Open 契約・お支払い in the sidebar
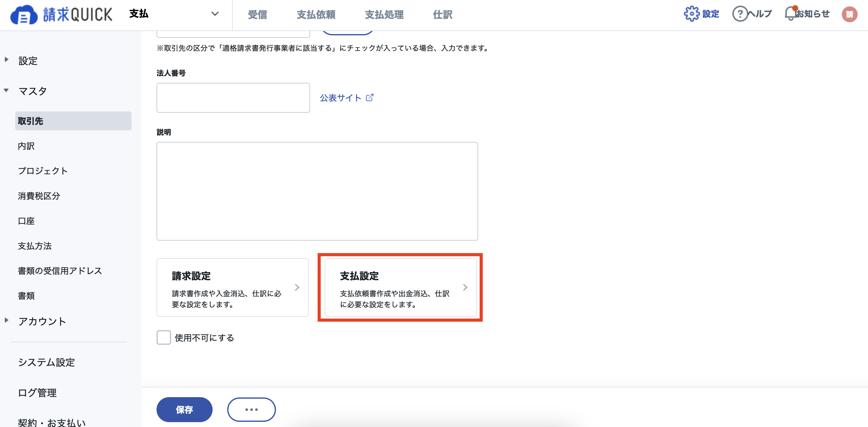 (51, 423)
